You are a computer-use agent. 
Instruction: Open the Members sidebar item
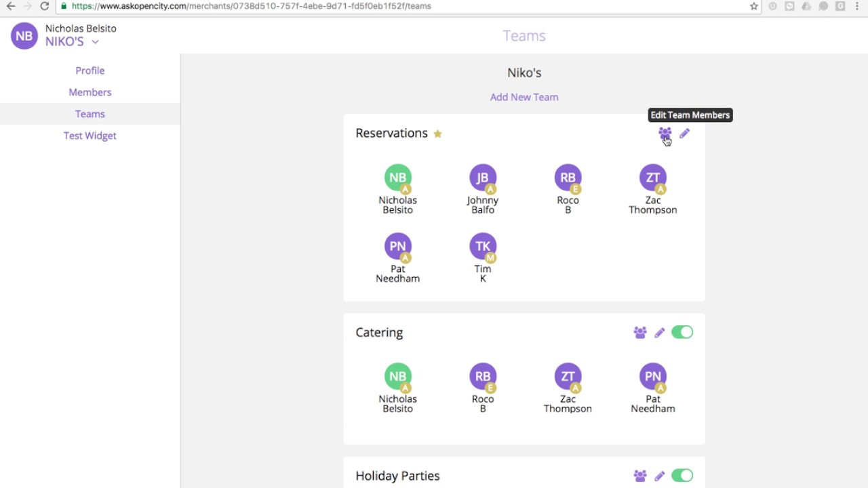point(90,92)
